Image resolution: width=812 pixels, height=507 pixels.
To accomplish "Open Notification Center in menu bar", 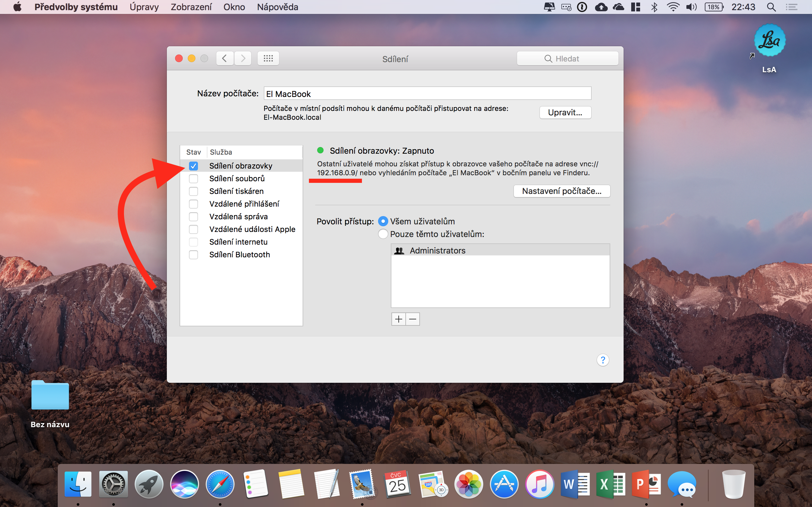I will pos(791,7).
